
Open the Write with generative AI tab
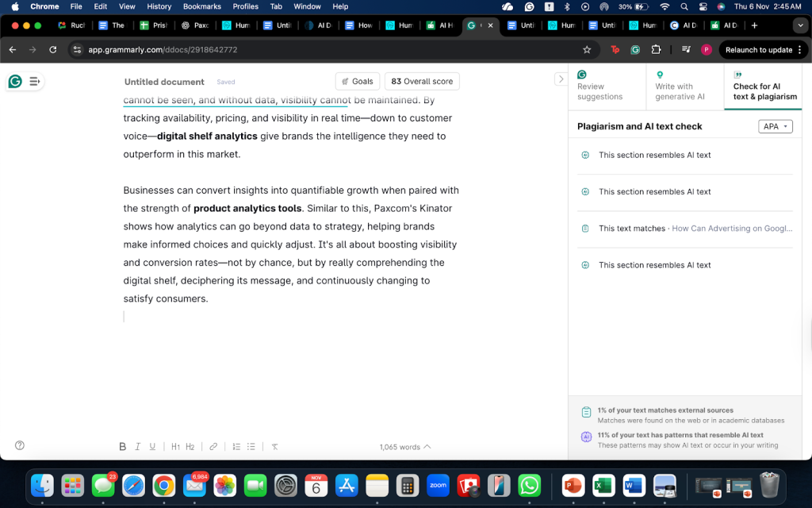click(x=684, y=87)
